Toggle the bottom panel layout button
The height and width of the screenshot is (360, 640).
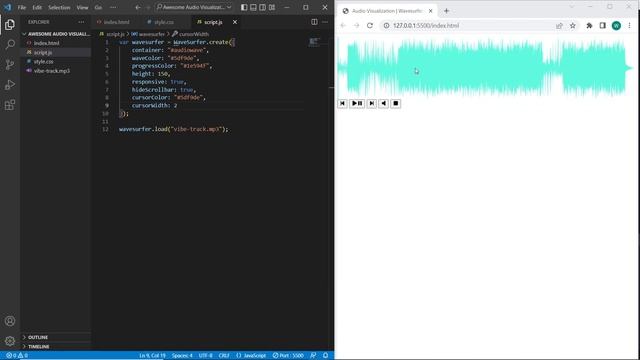[x=253, y=7]
